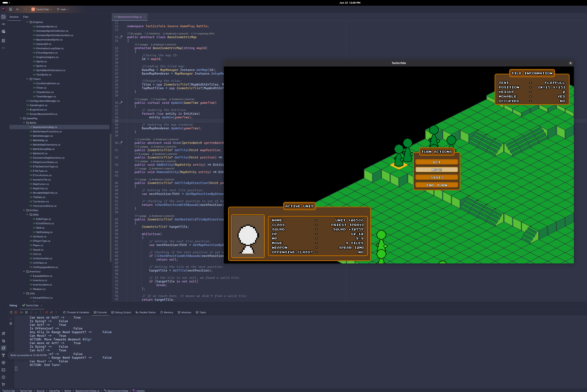Click END TURN button in game
The height and width of the screenshot is (392, 587).
[x=437, y=185]
